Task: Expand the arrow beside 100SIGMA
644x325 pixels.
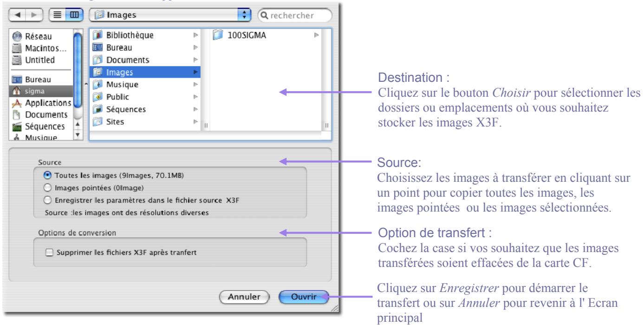Action: point(317,35)
